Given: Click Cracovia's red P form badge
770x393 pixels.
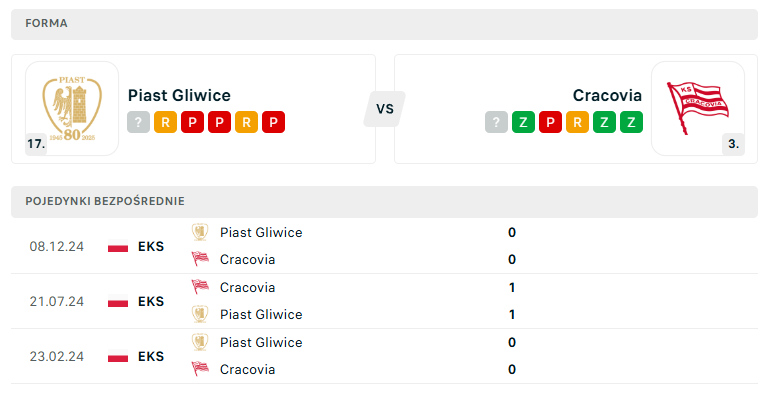Looking at the screenshot, I should click(x=550, y=122).
